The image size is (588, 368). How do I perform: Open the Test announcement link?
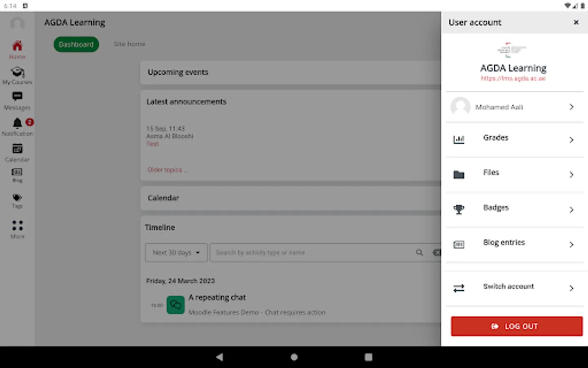(x=152, y=144)
